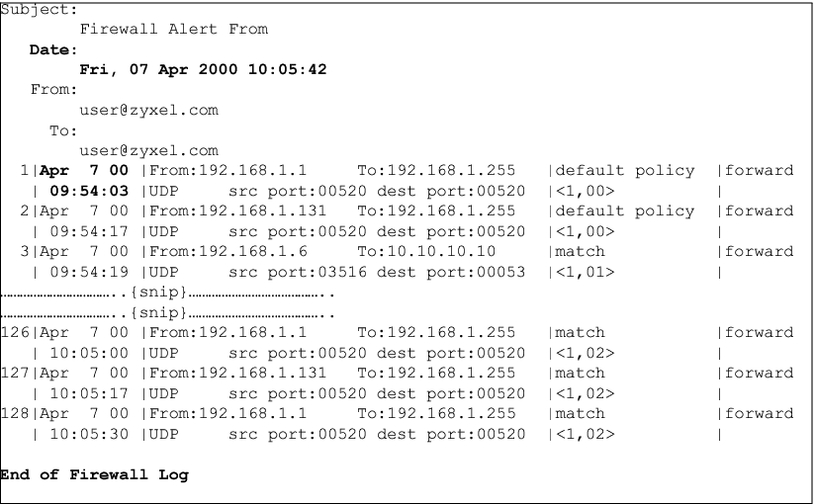Click 'forward' in log entry 128
Viewport: 816px width, 504px height.
(x=759, y=414)
